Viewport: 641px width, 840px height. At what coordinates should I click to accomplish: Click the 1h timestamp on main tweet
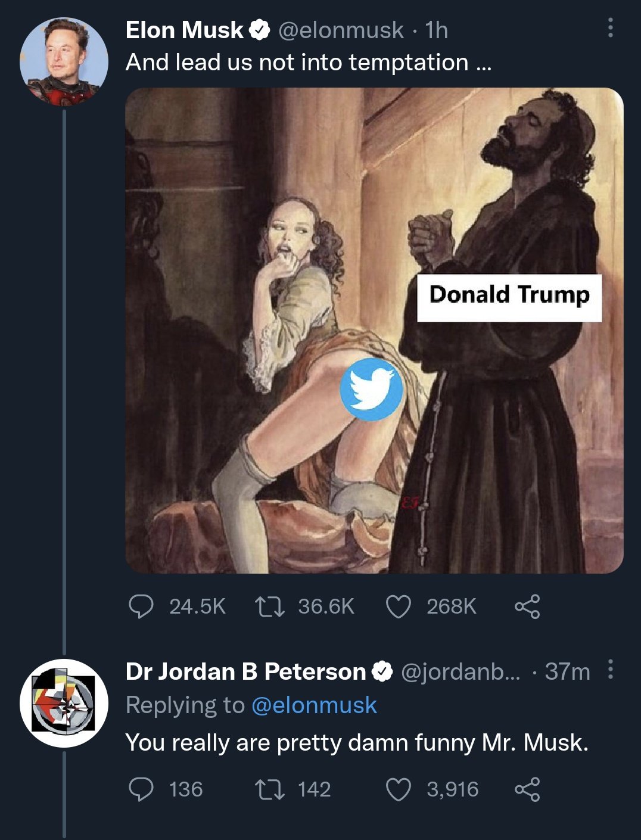tap(437, 30)
